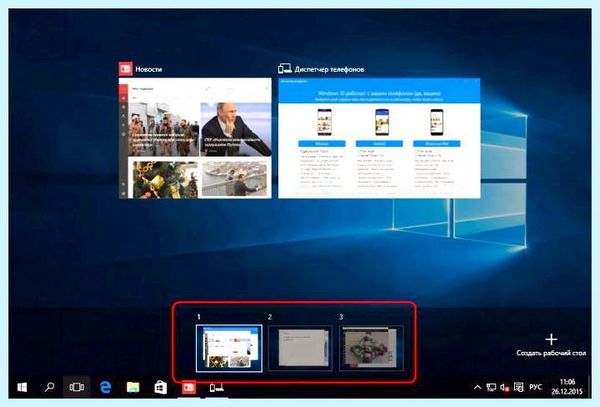600x407 pixels.
Task: Open network status tray icon
Action: 491,387
